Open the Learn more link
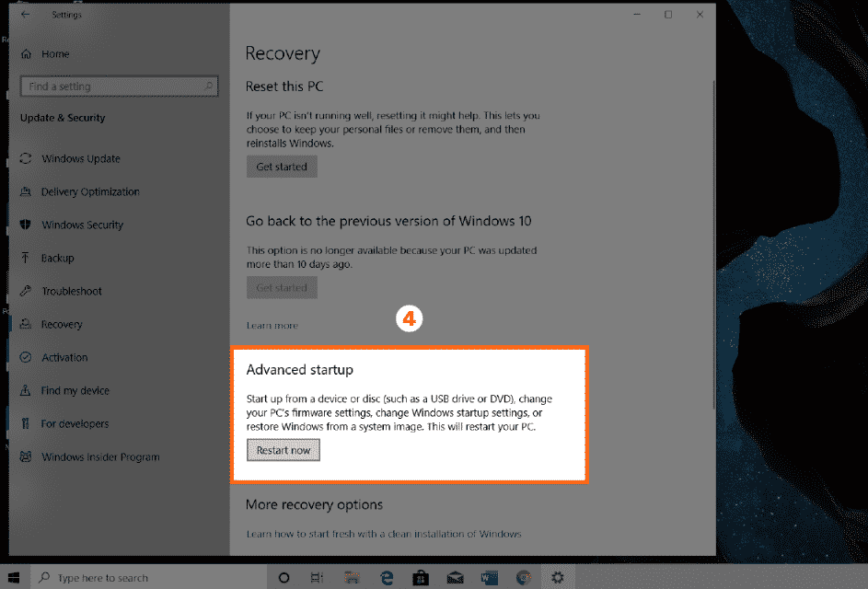The image size is (868, 589). [272, 326]
